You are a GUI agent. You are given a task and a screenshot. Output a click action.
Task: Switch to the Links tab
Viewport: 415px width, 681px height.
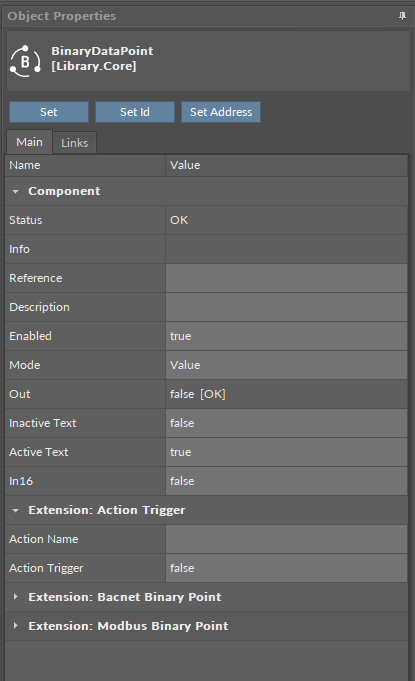[75, 142]
